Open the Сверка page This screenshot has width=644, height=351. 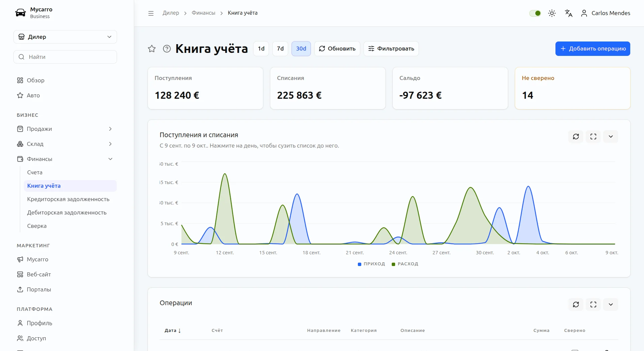pos(70,226)
